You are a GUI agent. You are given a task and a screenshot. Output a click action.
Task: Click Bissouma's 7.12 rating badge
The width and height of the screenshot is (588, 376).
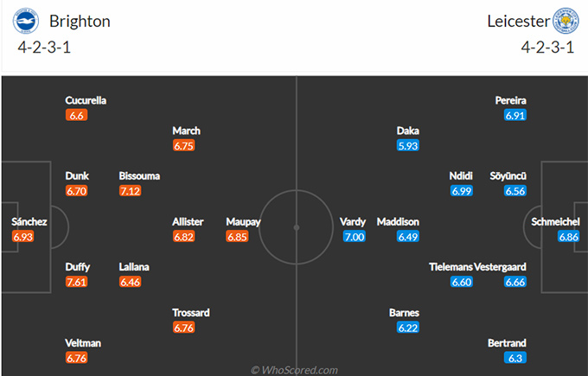click(130, 191)
